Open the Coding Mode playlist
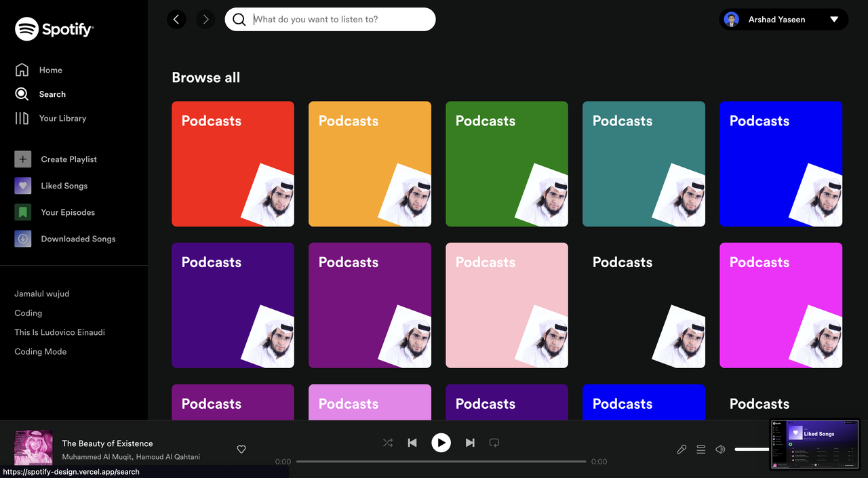868x478 pixels. 41,351
